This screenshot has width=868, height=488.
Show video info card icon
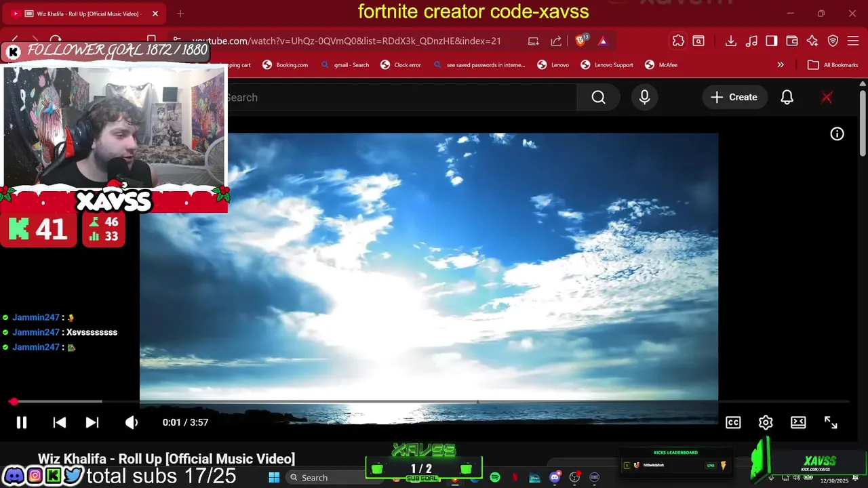pos(837,134)
